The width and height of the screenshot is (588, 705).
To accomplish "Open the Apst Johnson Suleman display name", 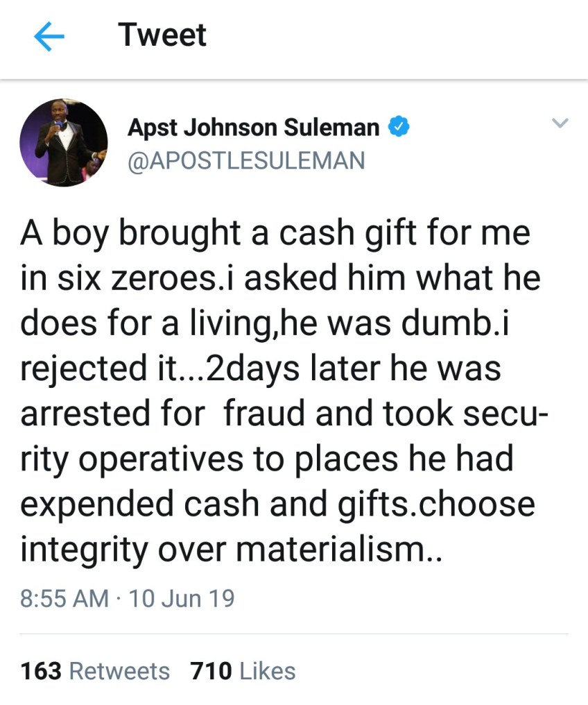I will [x=254, y=128].
